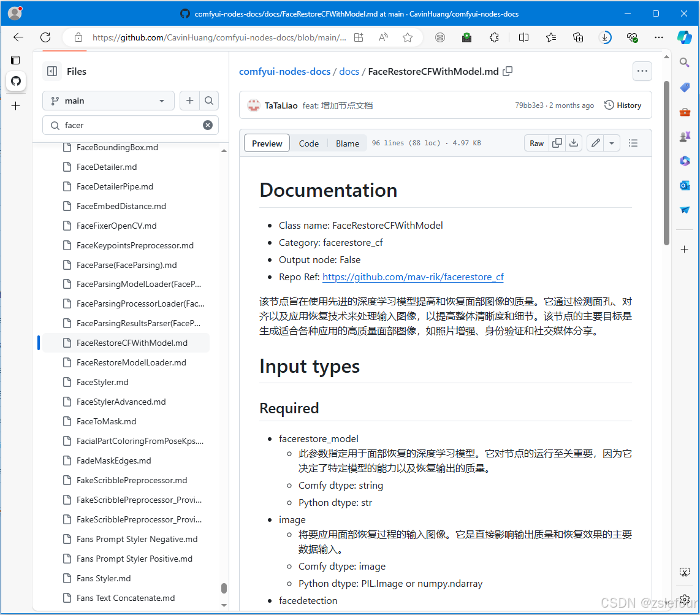Open TaTaLiao author profile link
Image resolution: width=700 pixels, height=615 pixels.
tap(281, 106)
